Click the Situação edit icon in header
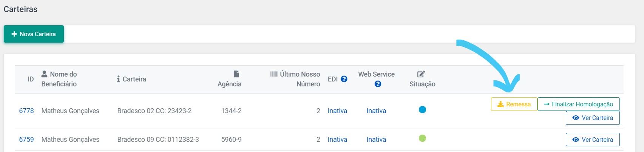644x152 pixels. (x=421, y=74)
